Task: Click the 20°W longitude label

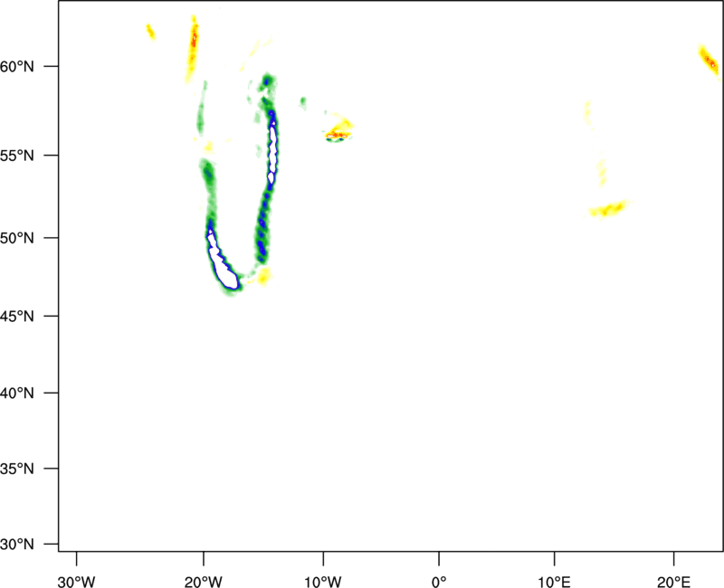Action: (204, 582)
